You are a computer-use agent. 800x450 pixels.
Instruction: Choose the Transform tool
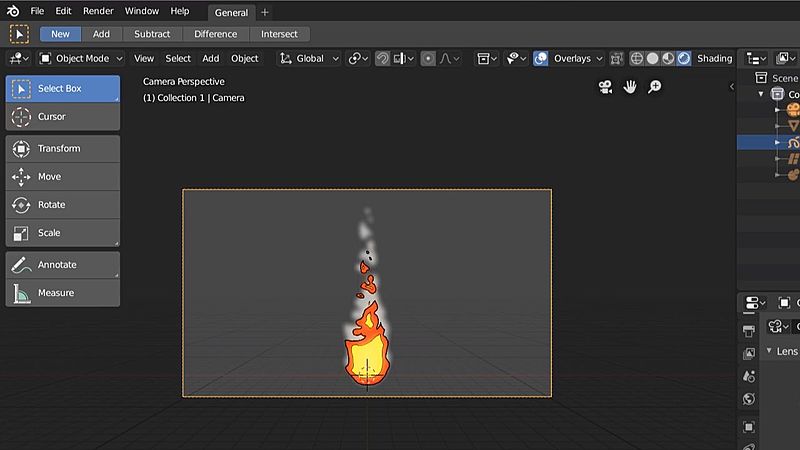click(63, 148)
